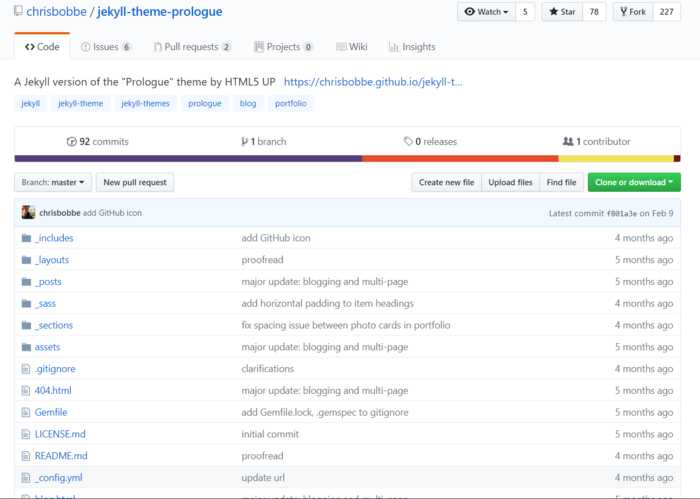Click the jekyll topic tag
This screenshot has height=499, width=700.
30,104
